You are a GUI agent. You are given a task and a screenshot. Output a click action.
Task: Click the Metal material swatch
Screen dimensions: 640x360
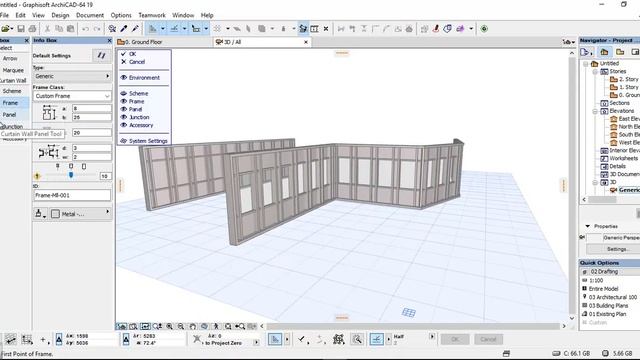pos(56,214)
